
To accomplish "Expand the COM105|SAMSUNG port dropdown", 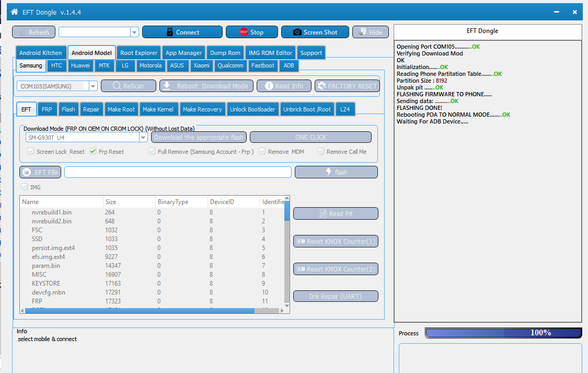I will click(x=93, y=86).
